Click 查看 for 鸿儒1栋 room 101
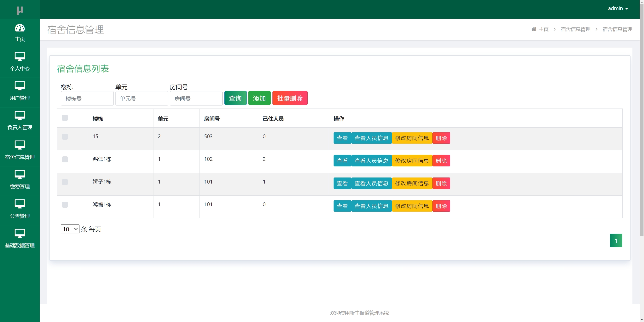The image size is (644, 322). [342, 206]
